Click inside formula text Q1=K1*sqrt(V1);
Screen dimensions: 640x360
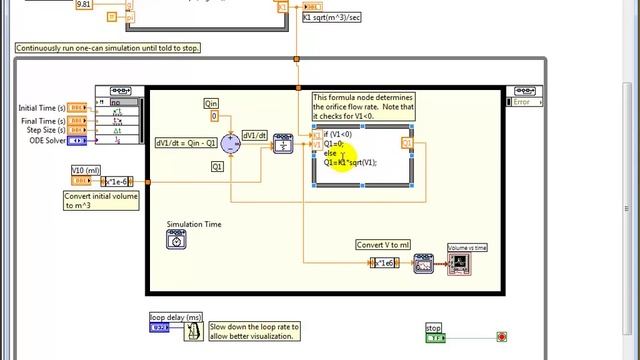350,162
